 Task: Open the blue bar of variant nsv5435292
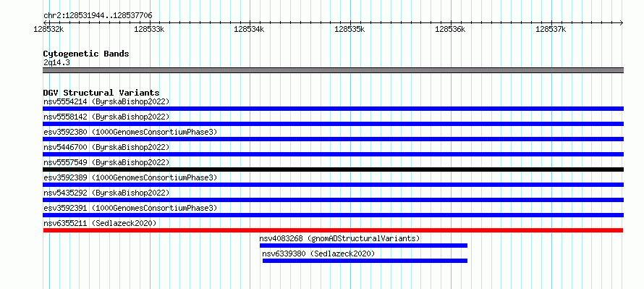point(333,200)
